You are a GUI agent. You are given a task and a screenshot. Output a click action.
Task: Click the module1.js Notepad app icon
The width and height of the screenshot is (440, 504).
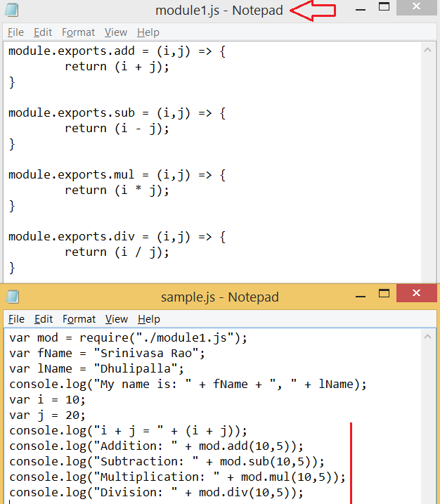click(x=11, y=10)
